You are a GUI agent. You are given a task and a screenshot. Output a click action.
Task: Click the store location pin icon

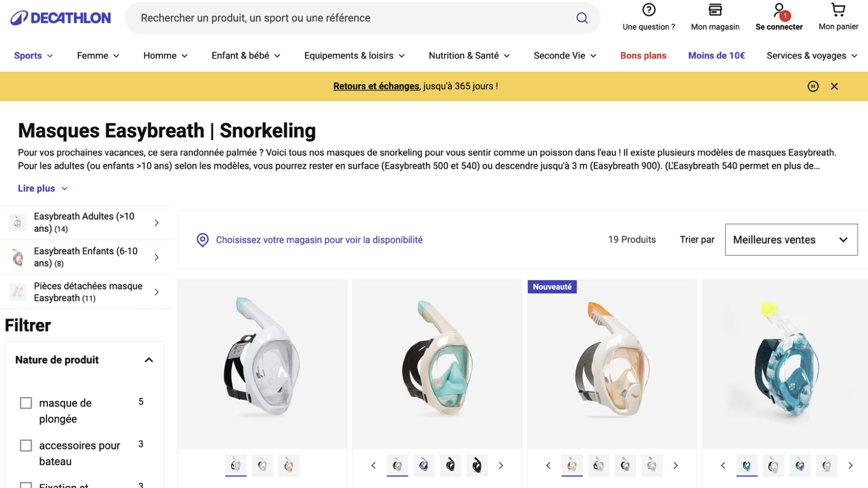click(x=202, y=240)
